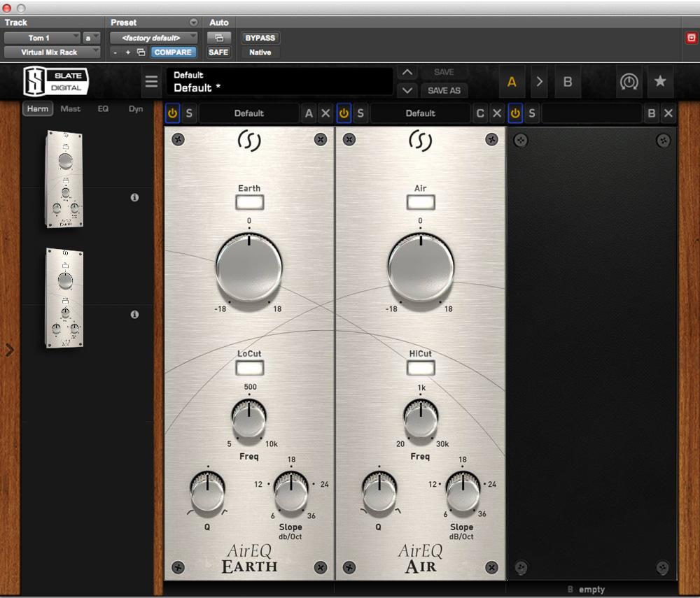Expand the collapsed left side panel arrow
The width and height of the screenshot is (700, 598).
pyautogui.click(x=10, y=350)
